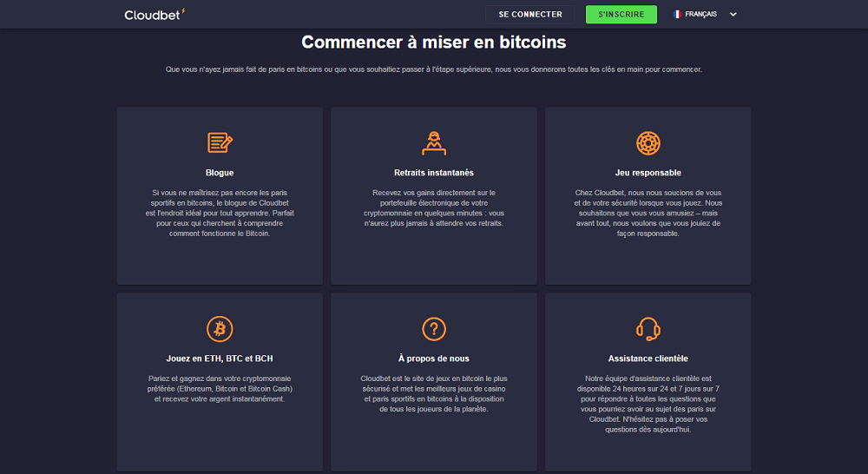Screen dimensions: 868x474
Task: Open the Blogue card title
Action: 220,173
